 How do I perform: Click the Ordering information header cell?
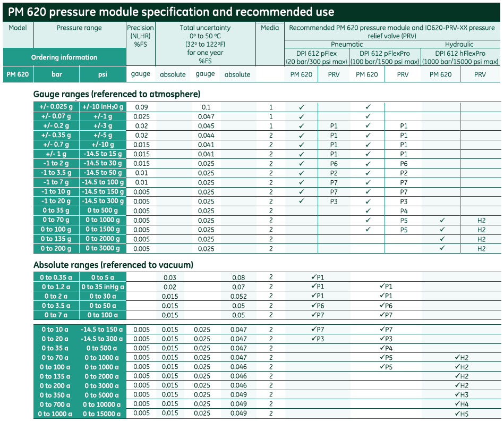64,57
